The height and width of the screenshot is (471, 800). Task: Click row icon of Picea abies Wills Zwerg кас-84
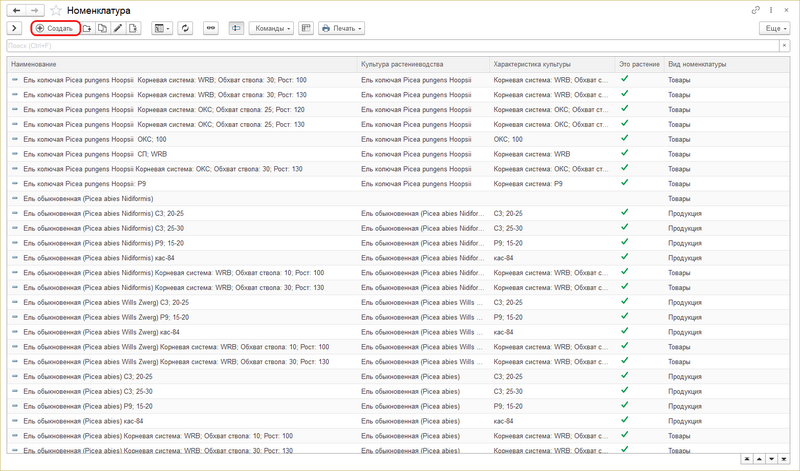(15, 332)
